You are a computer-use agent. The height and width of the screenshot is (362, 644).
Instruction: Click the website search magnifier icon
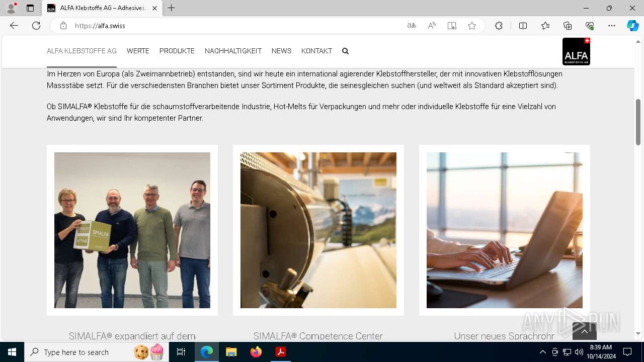point(345,51)
